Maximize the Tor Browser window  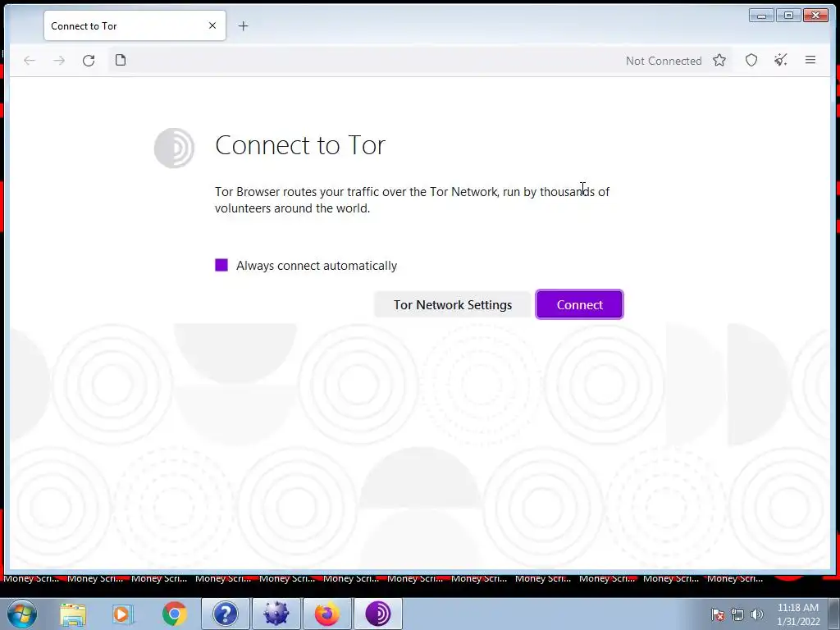pos(788,16)
